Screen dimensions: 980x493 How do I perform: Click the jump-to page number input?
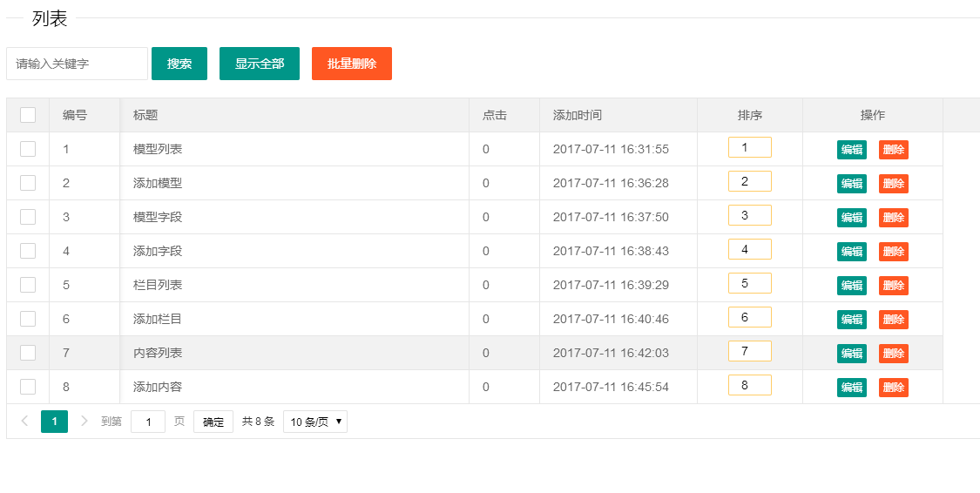pos(148,422)
